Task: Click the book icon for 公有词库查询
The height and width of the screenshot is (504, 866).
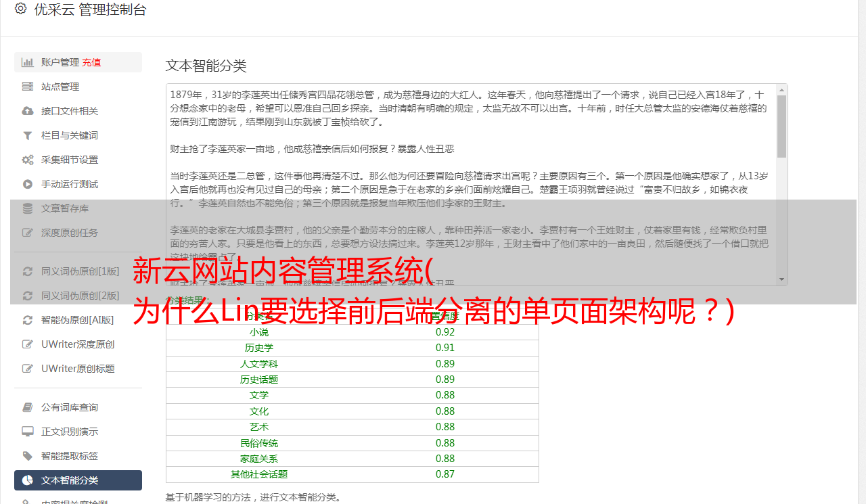Action: (x=28, y=407)
